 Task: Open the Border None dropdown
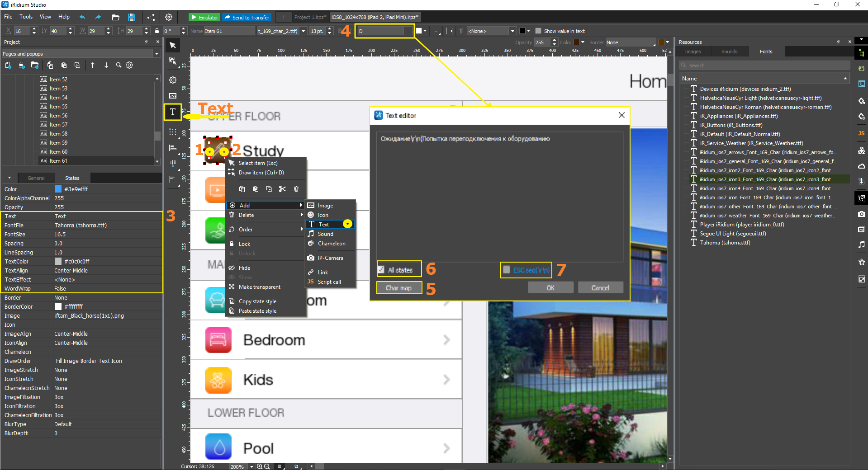[631, 42]
